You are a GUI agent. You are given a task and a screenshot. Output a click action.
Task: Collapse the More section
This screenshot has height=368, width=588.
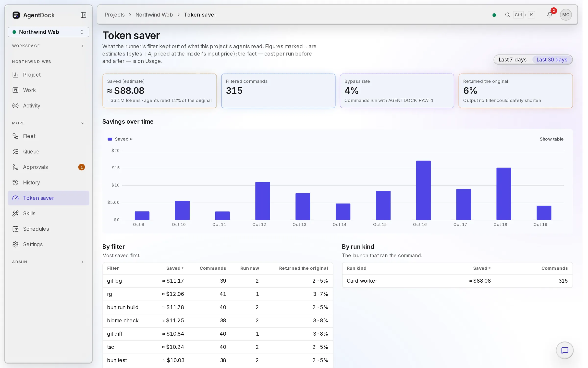click(x=48, y=123)
